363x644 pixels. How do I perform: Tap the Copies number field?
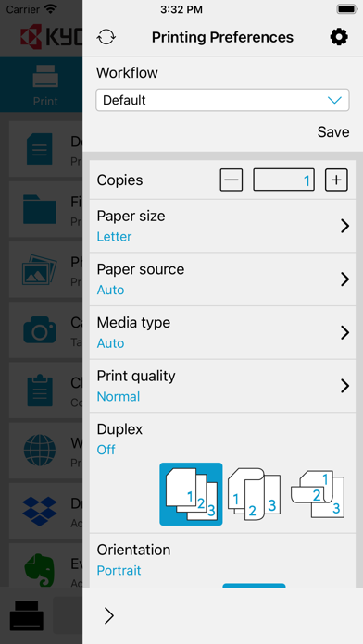(283, 180)
